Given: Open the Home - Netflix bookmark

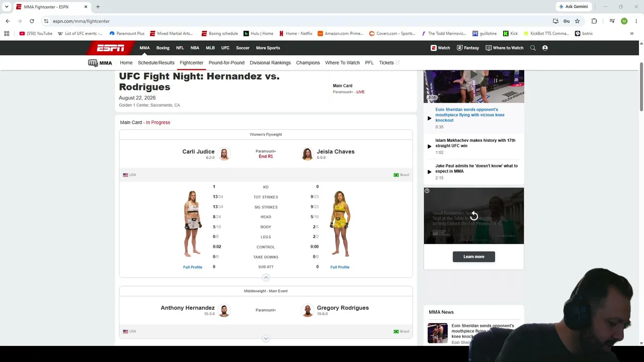Looking at the screenshot, I should pos(296,34).
